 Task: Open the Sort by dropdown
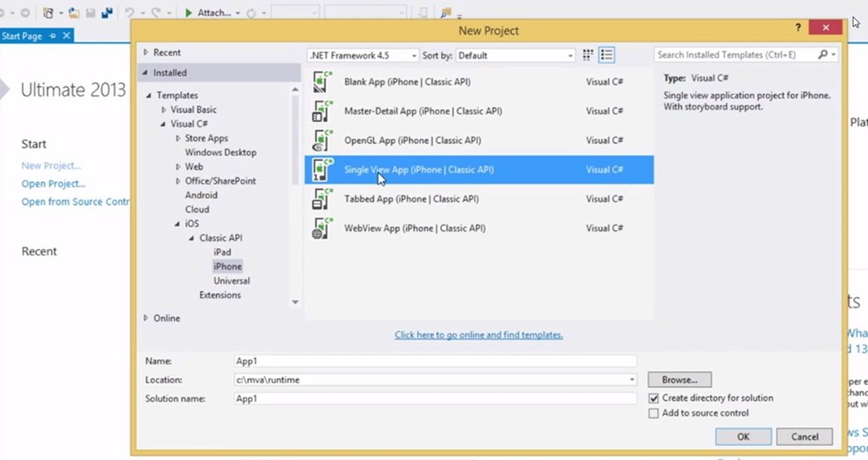point(515,55)
